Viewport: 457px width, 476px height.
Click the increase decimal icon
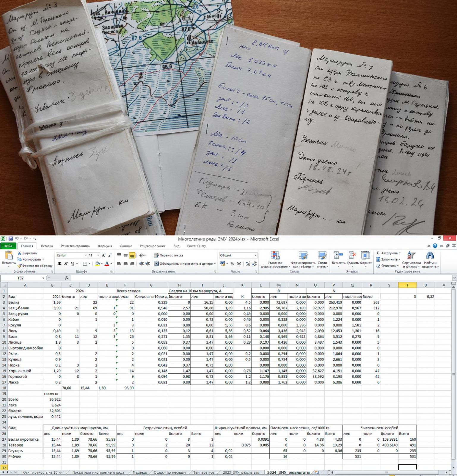tap(248, 264)
